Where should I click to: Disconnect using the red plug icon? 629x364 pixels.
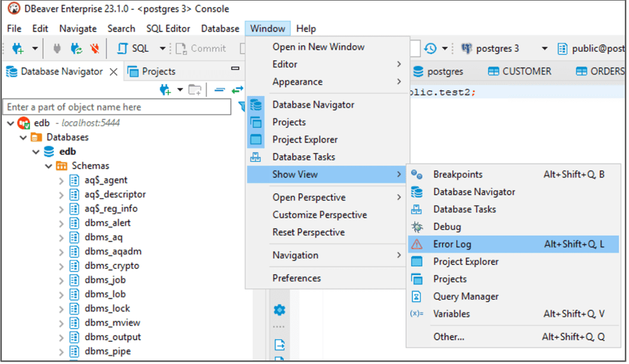[x=95, y=48]
